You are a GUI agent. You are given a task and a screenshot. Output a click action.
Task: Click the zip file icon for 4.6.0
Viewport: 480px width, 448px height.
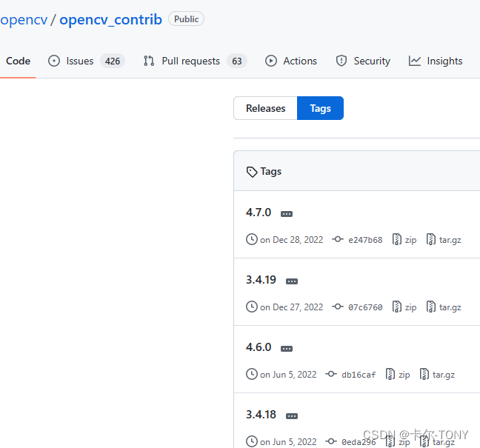(x=390, y=374)
